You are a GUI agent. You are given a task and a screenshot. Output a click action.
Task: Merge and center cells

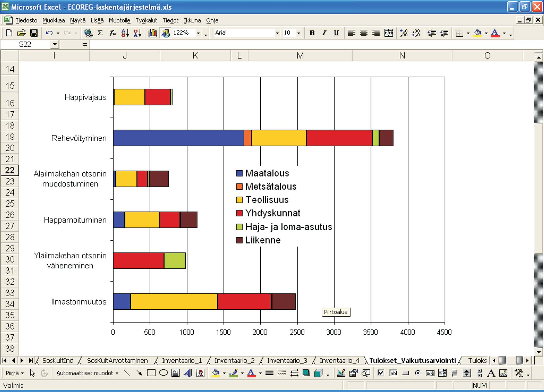coord(388,33)
